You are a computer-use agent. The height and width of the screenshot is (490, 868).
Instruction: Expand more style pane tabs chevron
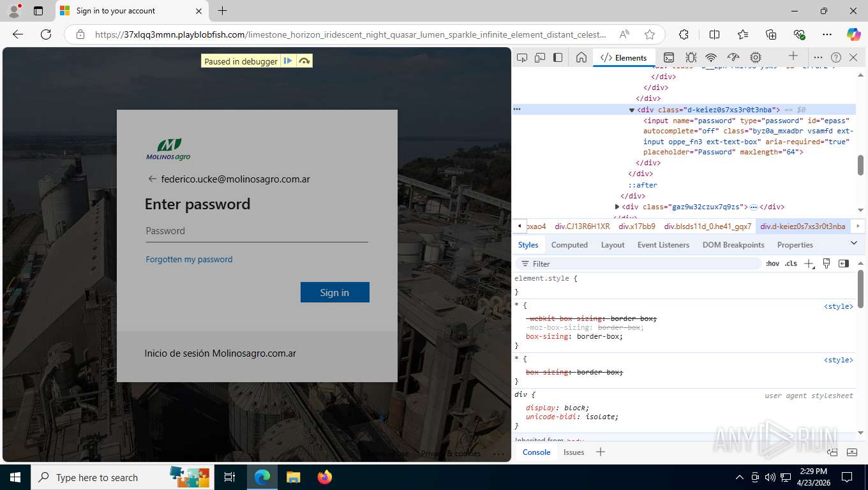[x=854, y=243]
